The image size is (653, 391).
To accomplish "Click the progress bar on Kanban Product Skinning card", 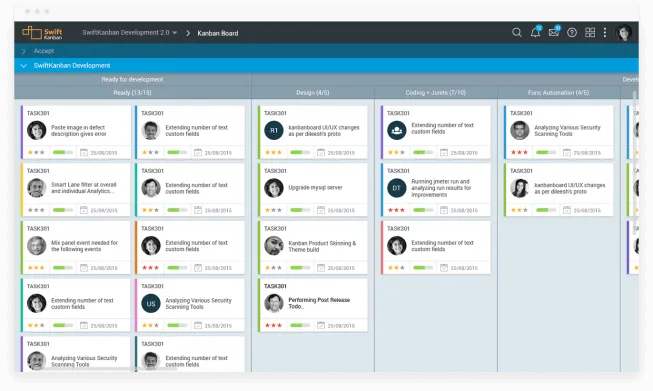I will (x=300, y=267).
